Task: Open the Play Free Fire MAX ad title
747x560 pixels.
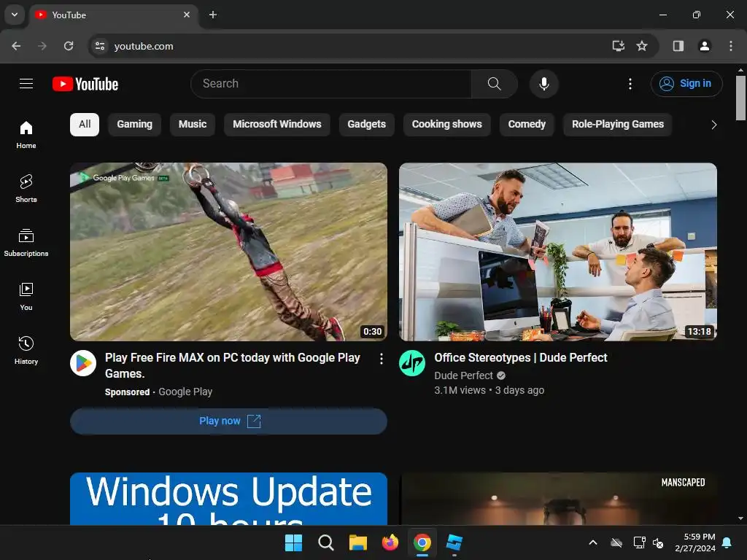Action: coord(233,366)
